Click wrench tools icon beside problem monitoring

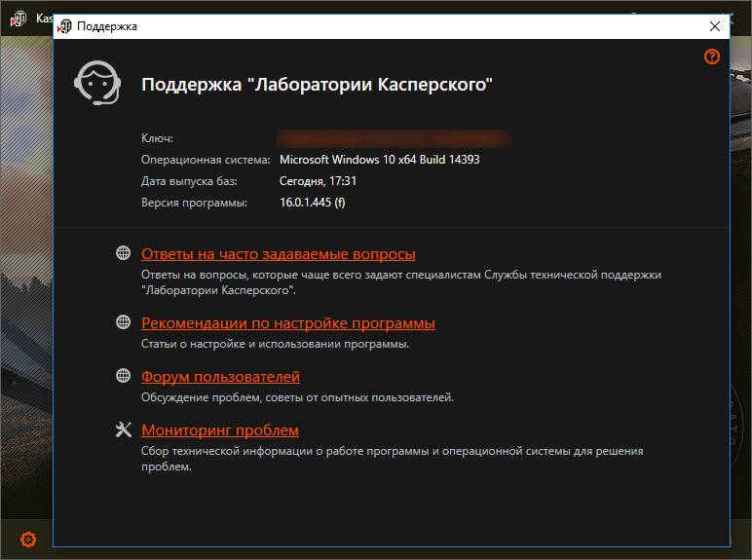[x=124, y=429]
